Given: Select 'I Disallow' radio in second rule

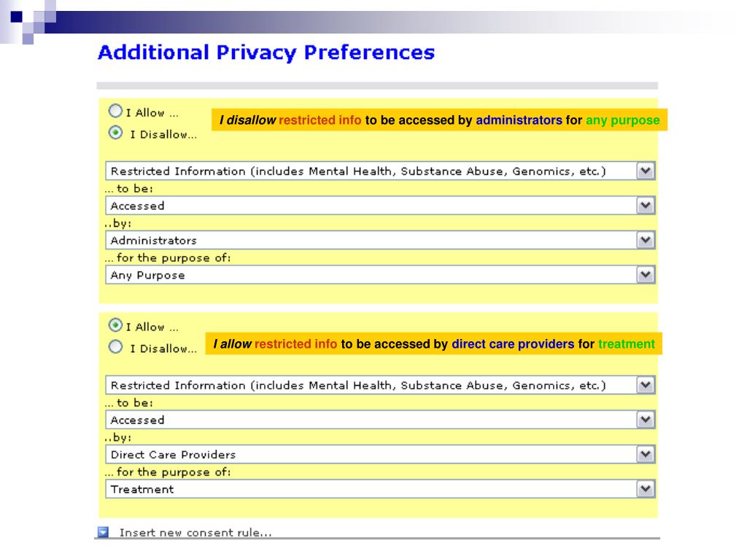Looking at the screenshot, I should point(115,346).
